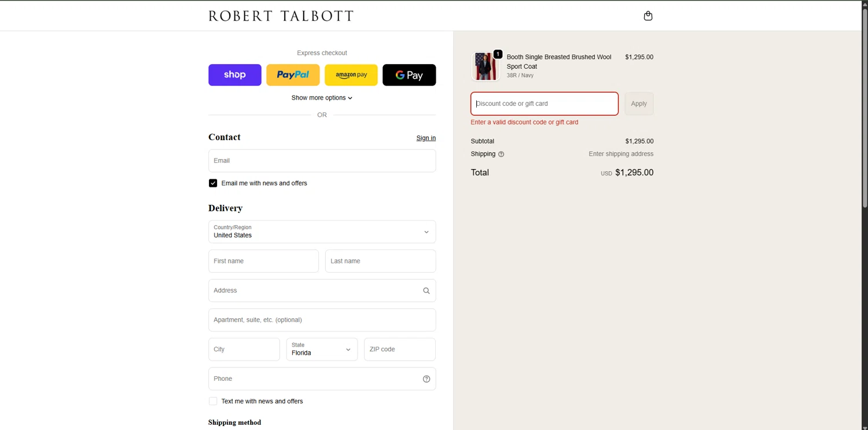Pay with Amazon Pay express button
Image resolution: width=868 pixels, height=430 pixels.
351,75
